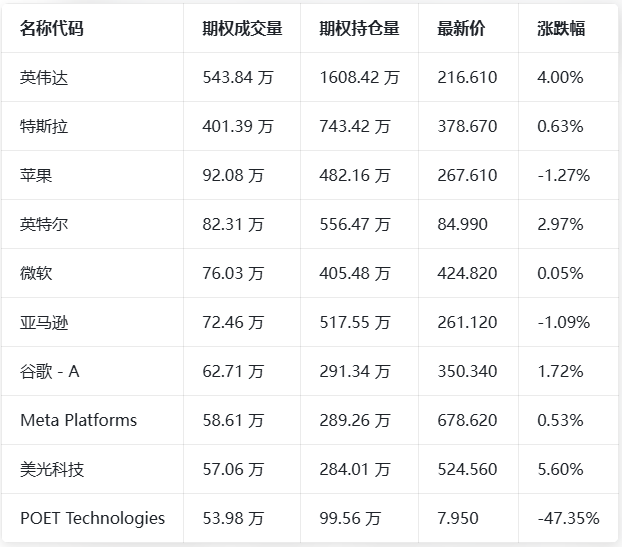Click the 名称代码 column header
This screenshot has width=622, height=547.
[x=52, y=29]
